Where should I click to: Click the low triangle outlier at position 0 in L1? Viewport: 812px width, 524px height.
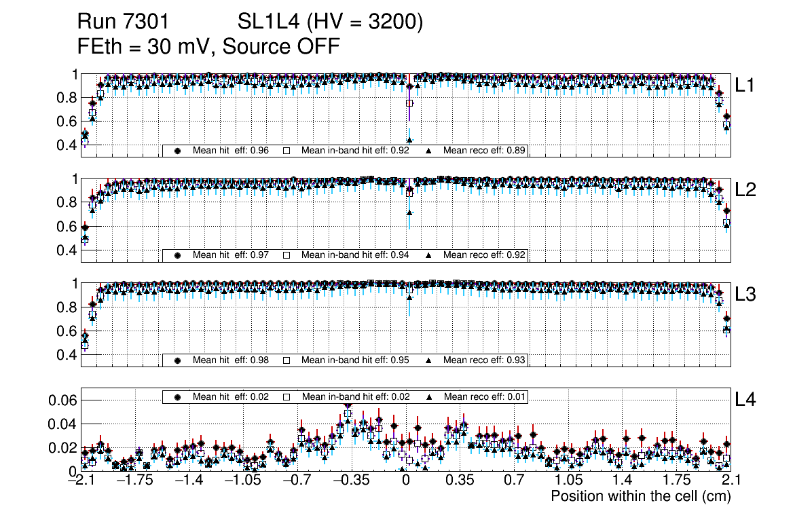(409, 140)
